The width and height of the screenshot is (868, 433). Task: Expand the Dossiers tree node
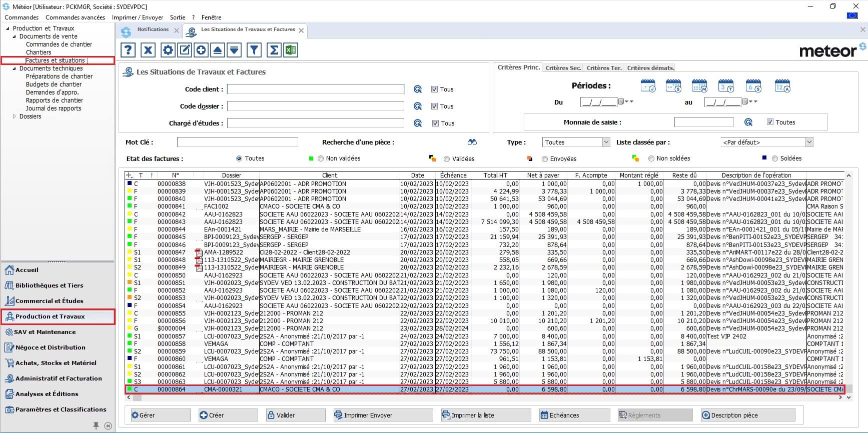tap(15, 116)
